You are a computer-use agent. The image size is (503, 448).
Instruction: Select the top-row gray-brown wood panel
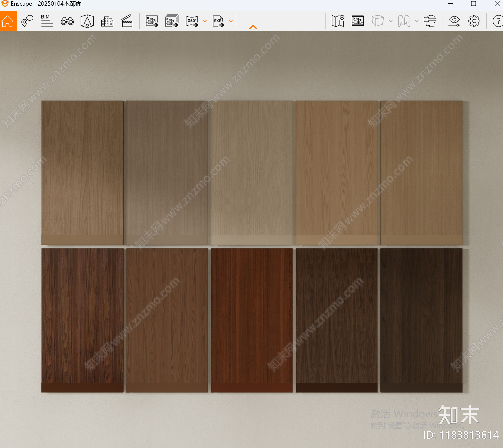tap(167, 173)
